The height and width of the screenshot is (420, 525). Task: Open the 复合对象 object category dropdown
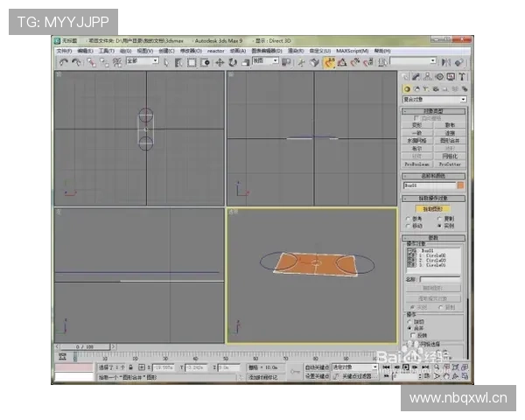tap(463, 100)
